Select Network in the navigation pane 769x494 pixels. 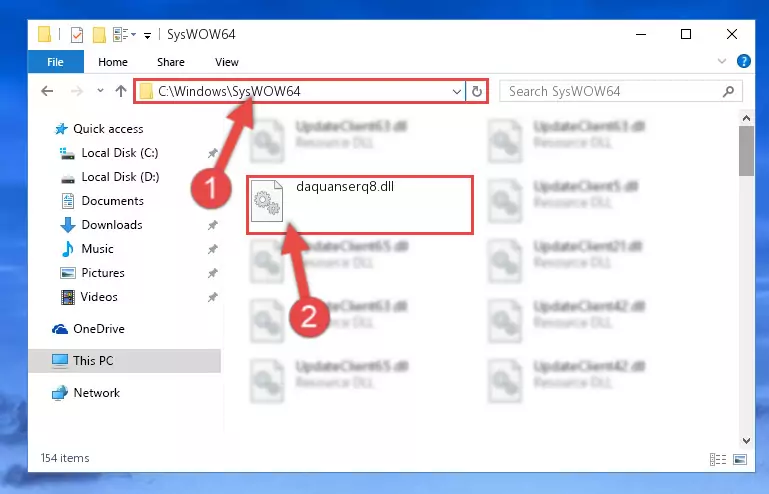pos(97,392)
